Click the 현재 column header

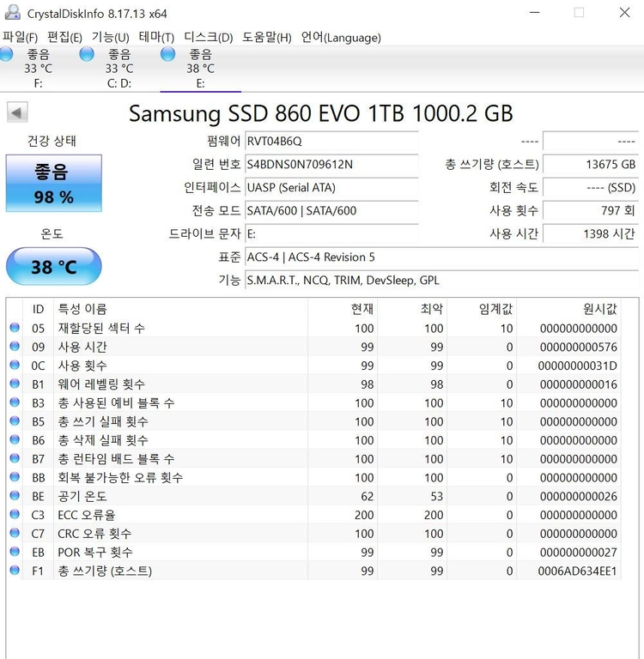343,309
